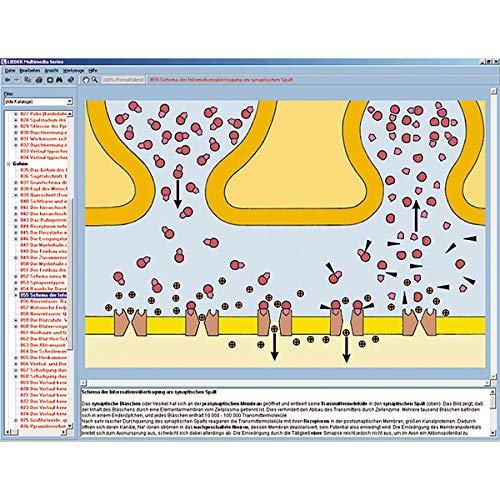The height and width of the screenshot is (500, 500).
Task: Click the copy icon in toolbar
Action: click(28, 80)
